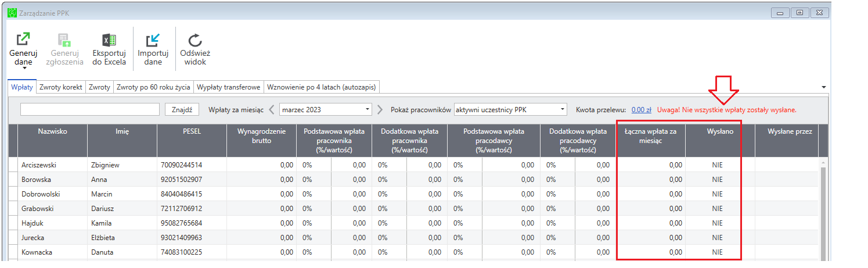This screenshot has width=868, height=268.
Task: Click the Wynagrodzenie brutto column header
Action: [261, 140]
